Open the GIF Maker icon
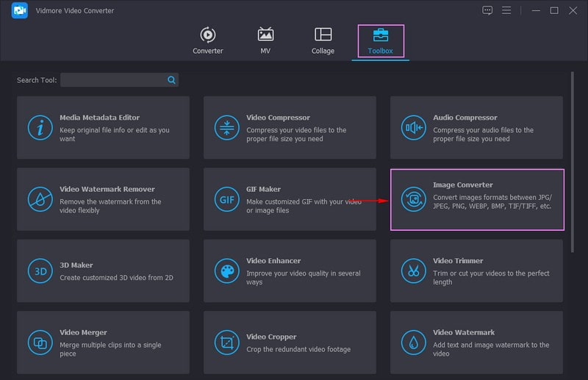588x380 pixels. [226, 199]
